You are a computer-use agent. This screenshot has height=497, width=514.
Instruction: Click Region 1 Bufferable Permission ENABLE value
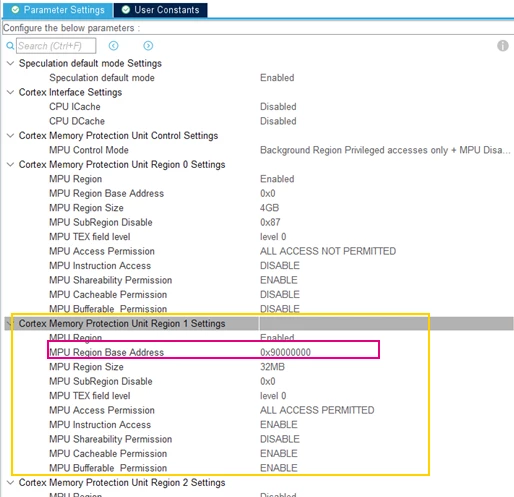click(x=279, y=468)
